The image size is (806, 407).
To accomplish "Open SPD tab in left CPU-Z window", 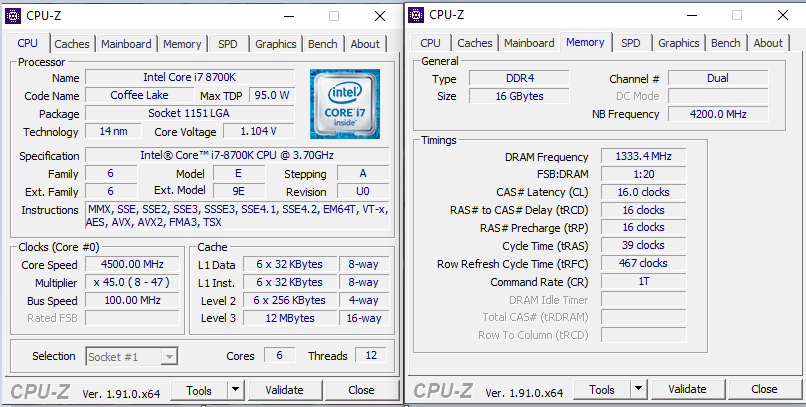I will 228,44.
